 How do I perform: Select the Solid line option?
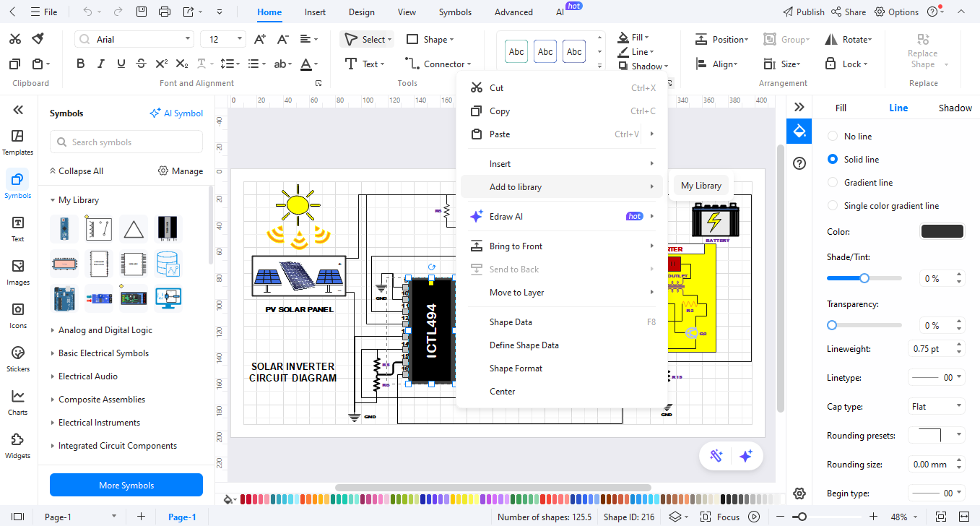click(853, 159)
